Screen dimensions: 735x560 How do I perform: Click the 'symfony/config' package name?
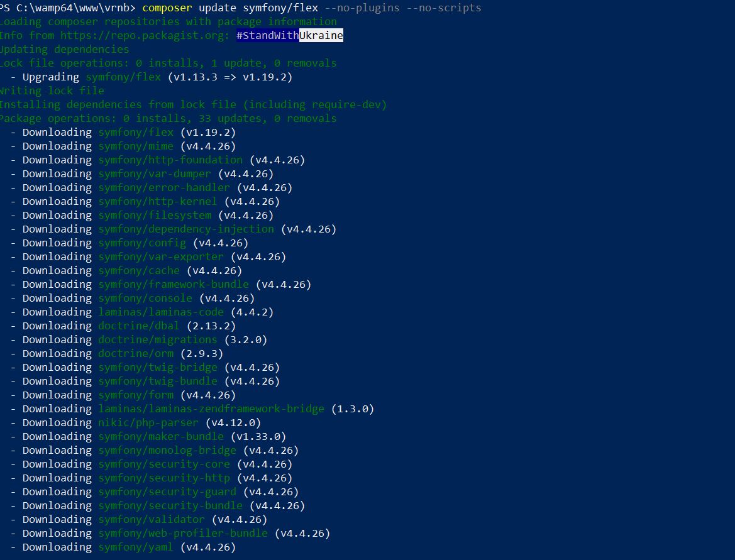142,243
